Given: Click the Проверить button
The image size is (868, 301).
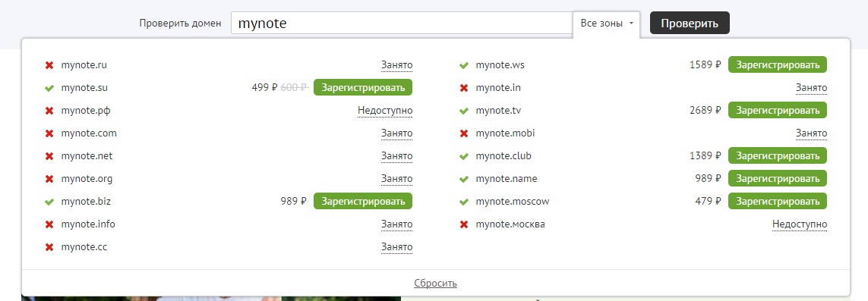Looking at the screenshot, I should pos(690,24).
